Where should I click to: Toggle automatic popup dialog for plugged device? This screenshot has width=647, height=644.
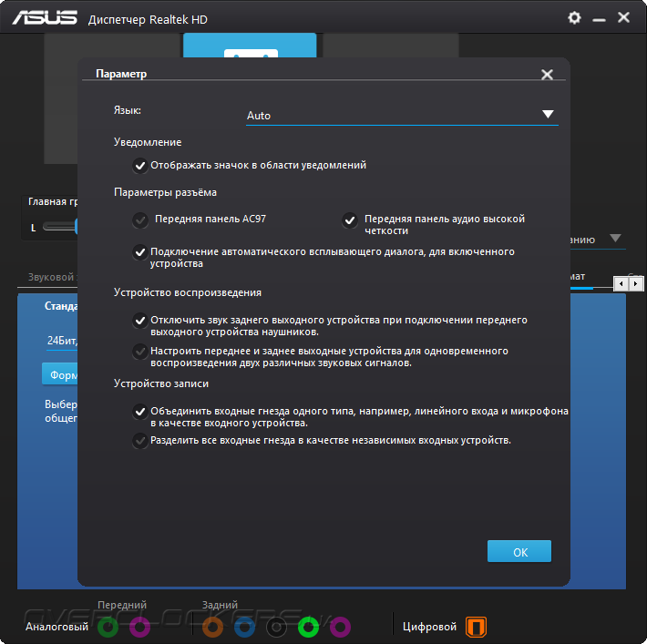140,251
